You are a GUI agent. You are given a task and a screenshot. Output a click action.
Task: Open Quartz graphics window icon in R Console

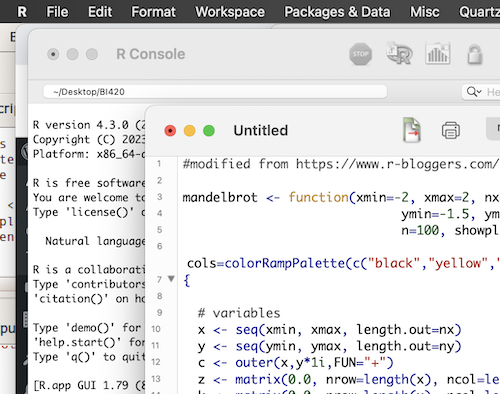pyautogui.click(x=438, y=53)
